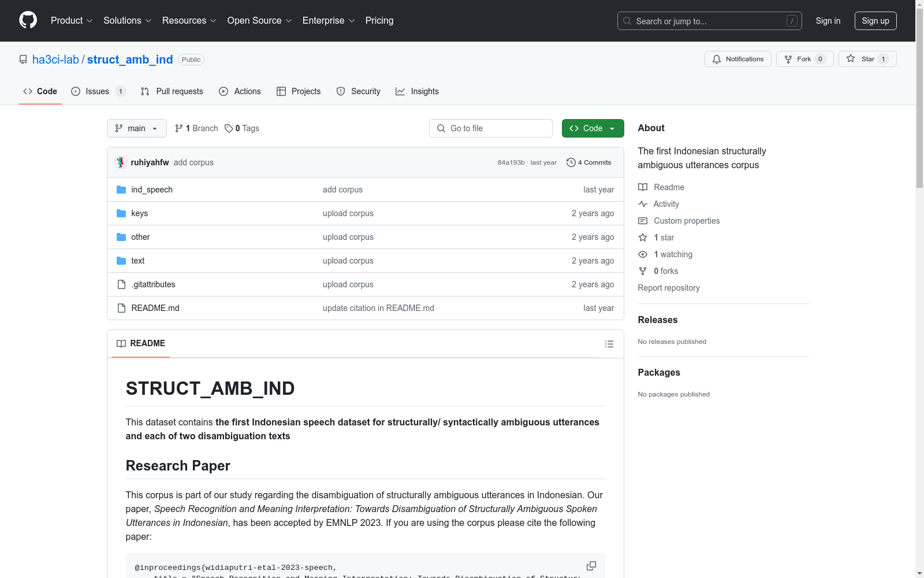The image size is (924, 578).
Task: Expand the Resources menu
Action: pyautogui.click(x=189, y=21)
